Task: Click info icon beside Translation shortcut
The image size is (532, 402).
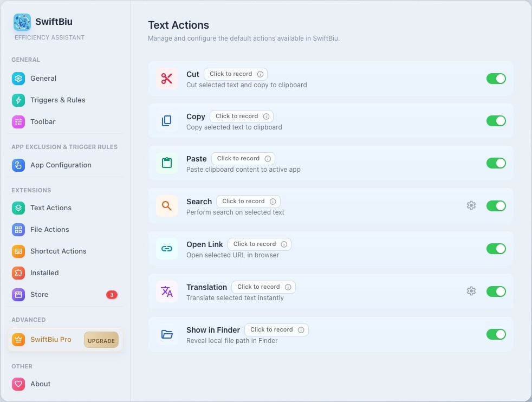Action: click(288, 287)
